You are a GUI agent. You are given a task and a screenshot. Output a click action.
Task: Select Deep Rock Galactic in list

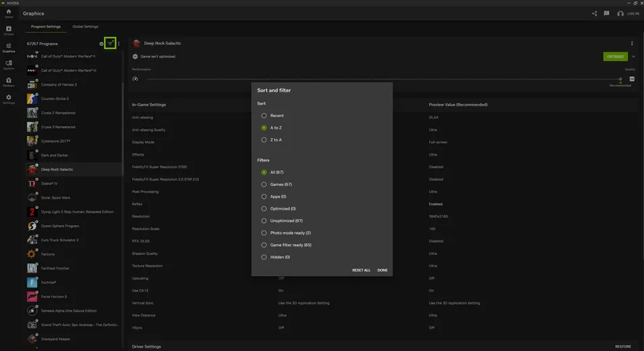[74, 170]
